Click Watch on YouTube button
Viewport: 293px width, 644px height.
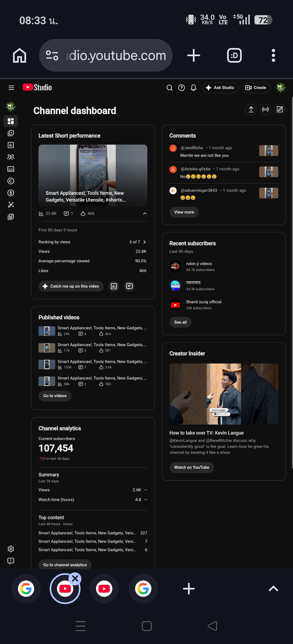pyautogui.click(x=192, y=467)
